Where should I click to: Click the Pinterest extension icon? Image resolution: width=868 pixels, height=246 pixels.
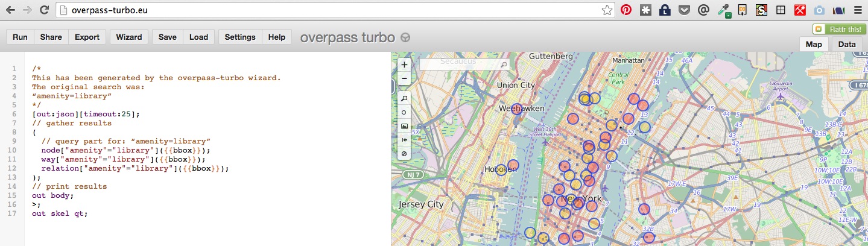pyautogui.click(x=626, y=10)
